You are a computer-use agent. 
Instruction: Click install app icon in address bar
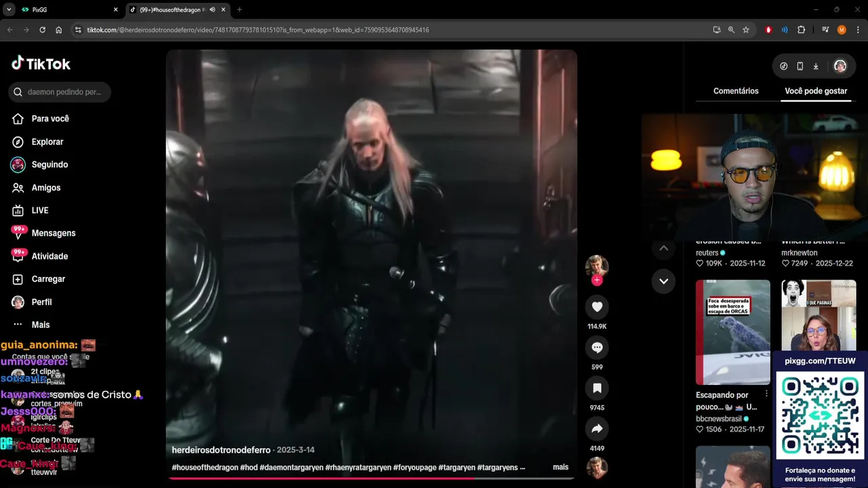tap(717, 30)
